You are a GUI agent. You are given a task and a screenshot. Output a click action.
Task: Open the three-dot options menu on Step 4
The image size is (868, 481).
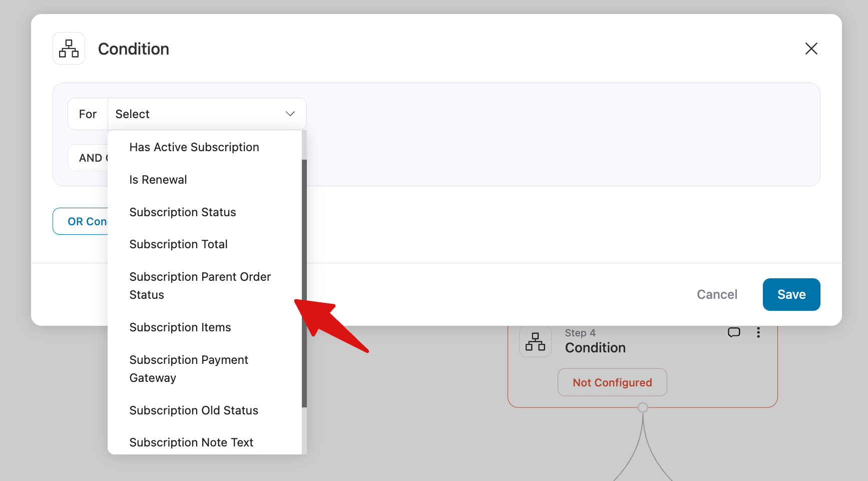pos(758,332)
